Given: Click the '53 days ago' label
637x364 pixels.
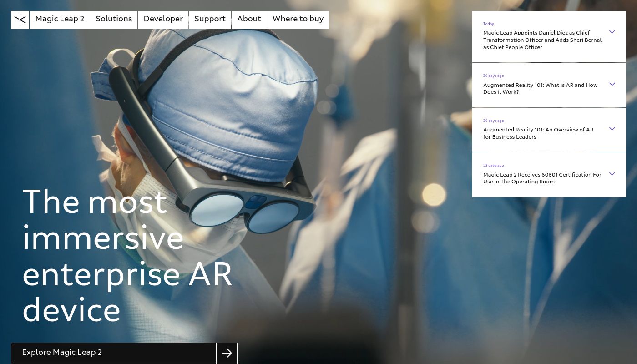Looking at the screenshot, I should (493, 165).
